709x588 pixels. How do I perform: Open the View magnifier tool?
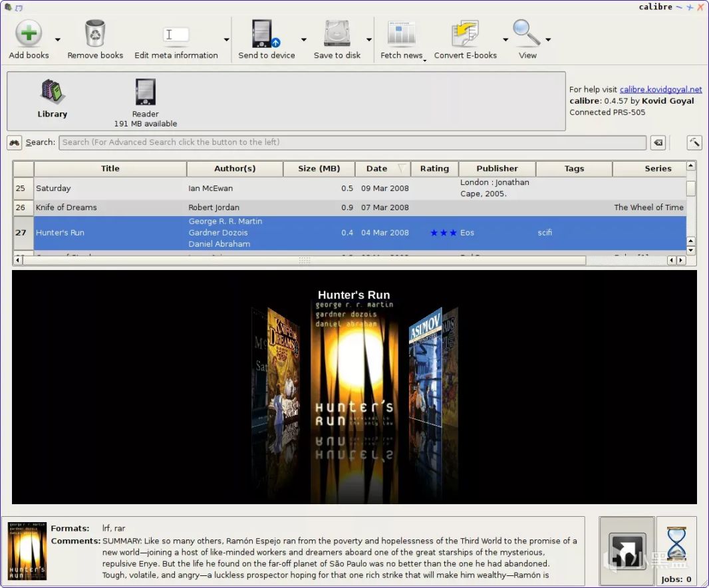tap(527, 33)
